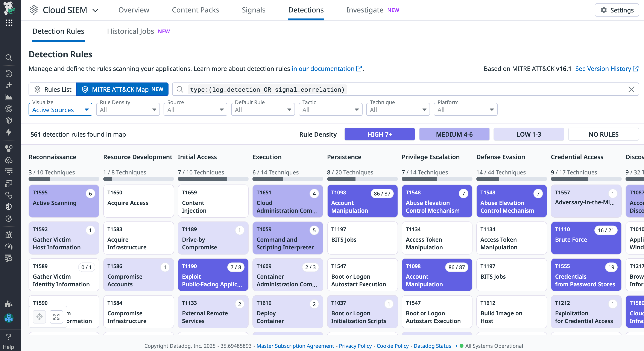
Task: Open the security shield icon in the sidebar
Action: [9, 207]
